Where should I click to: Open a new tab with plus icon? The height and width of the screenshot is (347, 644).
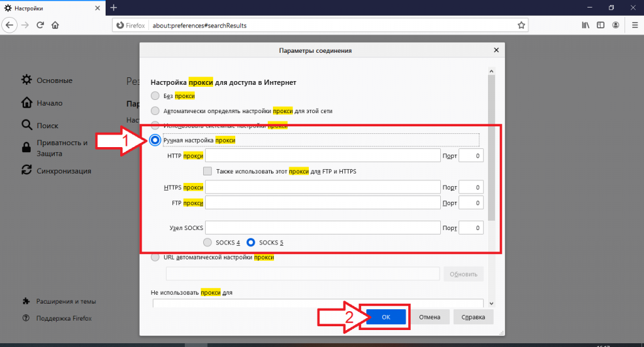tap(114, 8)
